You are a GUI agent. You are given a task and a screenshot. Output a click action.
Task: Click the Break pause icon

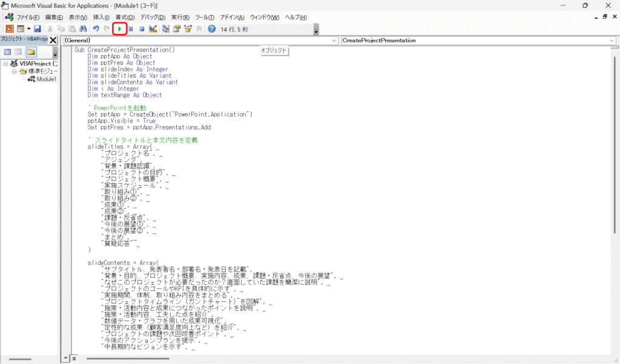[x=131, y=29]
